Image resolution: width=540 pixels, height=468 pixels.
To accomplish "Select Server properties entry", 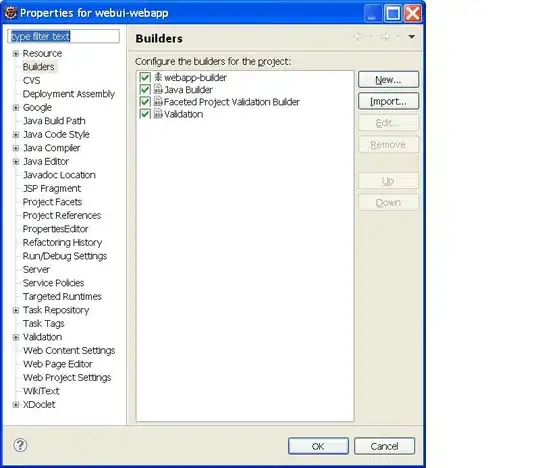I will (36, 269).
